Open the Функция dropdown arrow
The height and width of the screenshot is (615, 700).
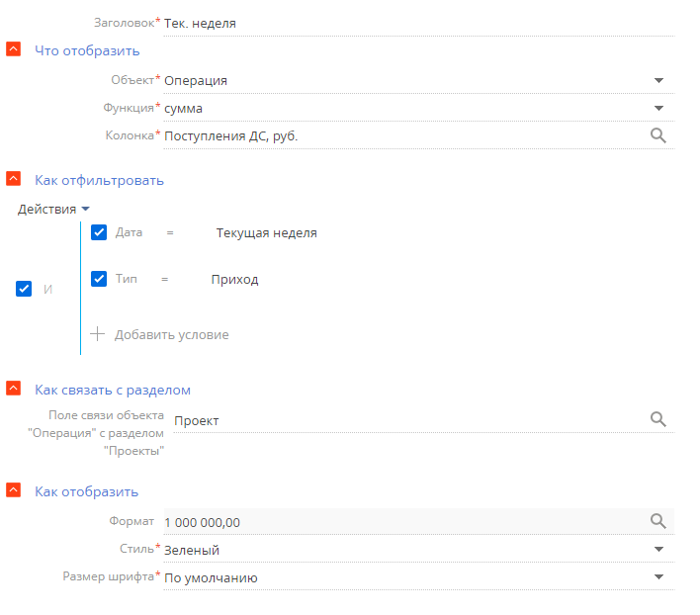coord(658,109)
